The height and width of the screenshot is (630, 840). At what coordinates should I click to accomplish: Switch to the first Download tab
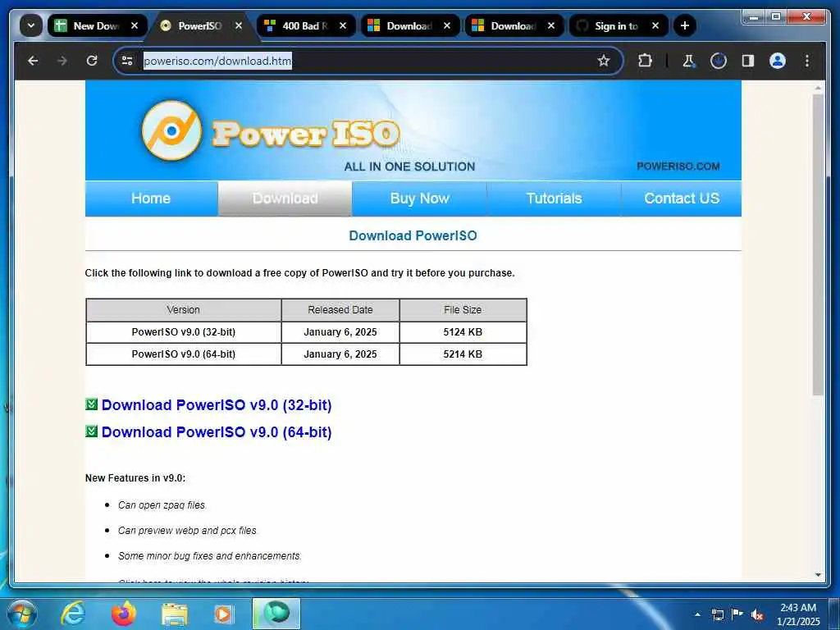point(410,25)
